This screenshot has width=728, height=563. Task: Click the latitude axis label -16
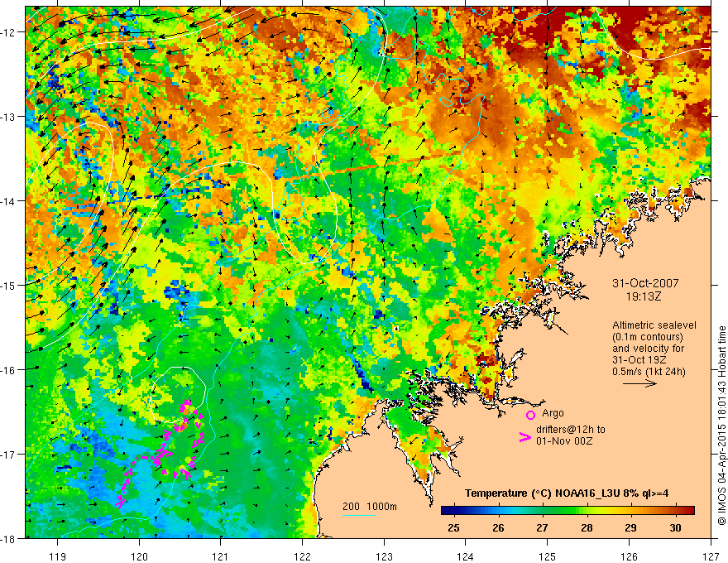(9, 370)
